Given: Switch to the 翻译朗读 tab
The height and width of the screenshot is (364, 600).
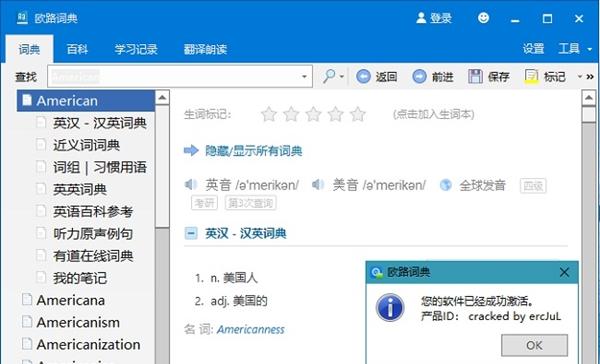Looking at the screenshot, I should coord(205,49).
